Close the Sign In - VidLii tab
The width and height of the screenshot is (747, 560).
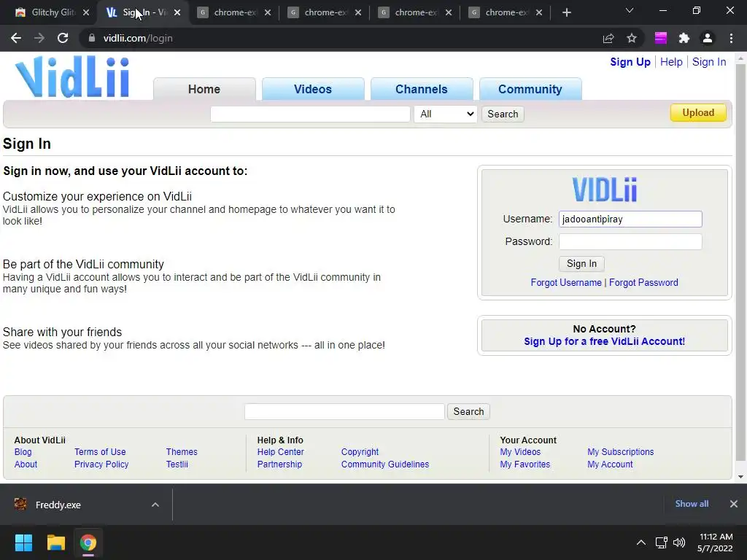pyautogui.click(x=177, y=12)
